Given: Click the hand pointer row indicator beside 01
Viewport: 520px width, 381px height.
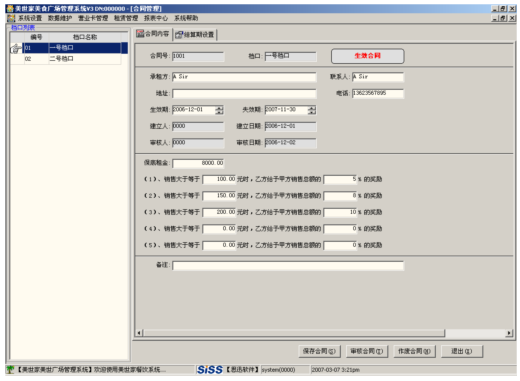Looking at the screenshot, I should coord(16,48).
